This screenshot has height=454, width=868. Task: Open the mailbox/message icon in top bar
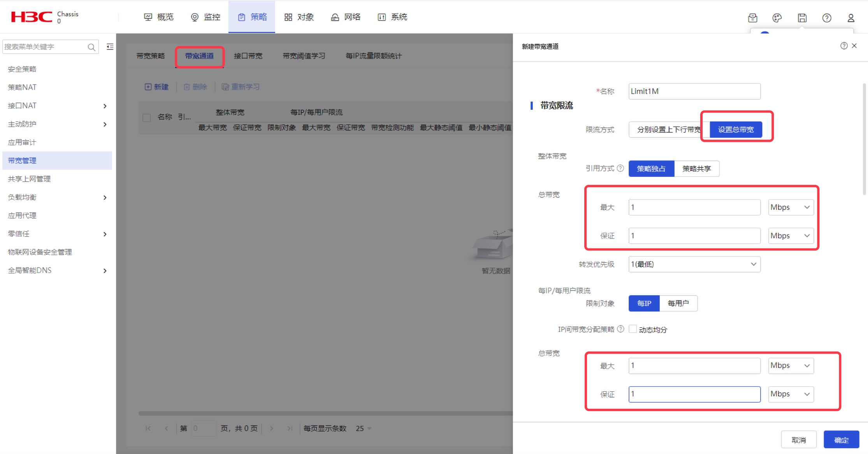pyautogui.click(x=752, y=18)
